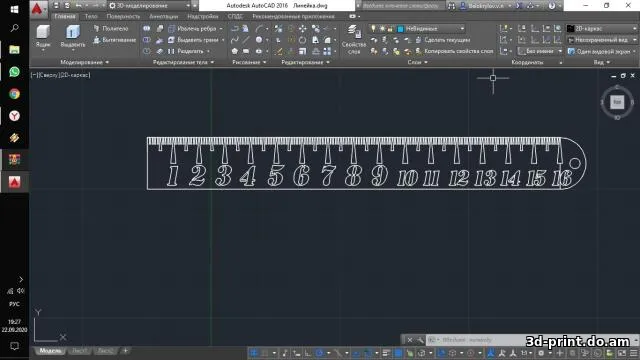This screenshot has width=640, height=360.
Task: Toggle layer on/off lightbulb icon
Action: point(373,29)
